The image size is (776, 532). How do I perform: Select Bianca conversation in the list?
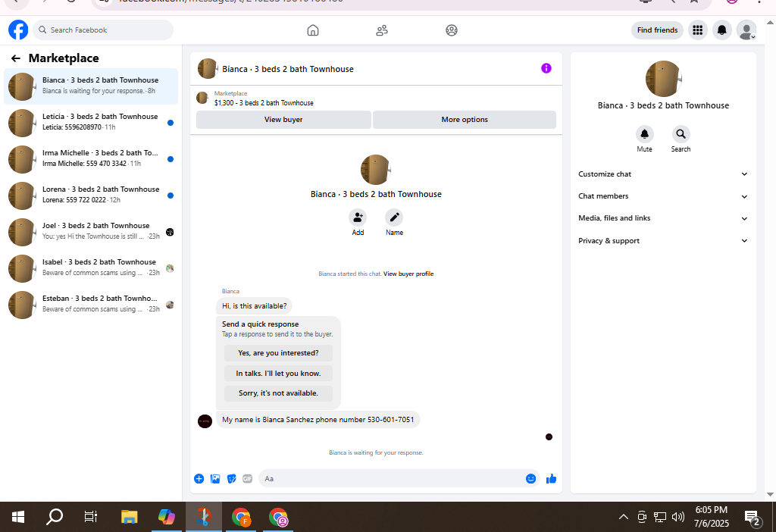click(91, 86)
